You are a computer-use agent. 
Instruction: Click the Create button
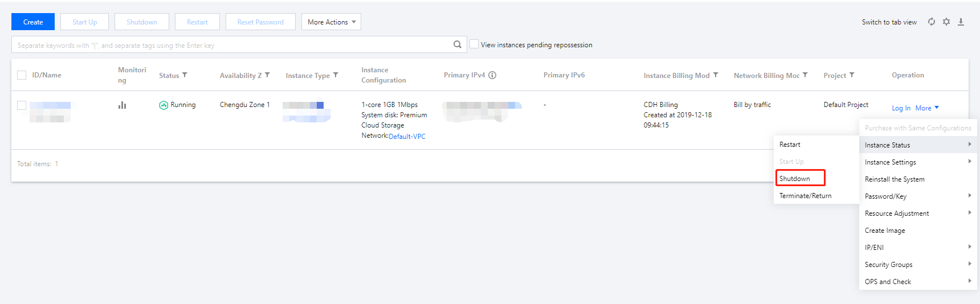33,22
